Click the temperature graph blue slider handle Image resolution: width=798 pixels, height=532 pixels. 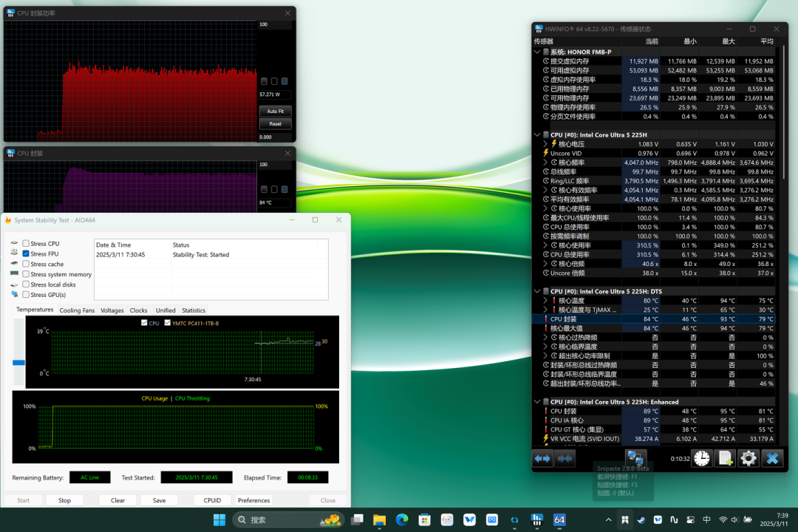pyautogui.click(x=18, y=363)
